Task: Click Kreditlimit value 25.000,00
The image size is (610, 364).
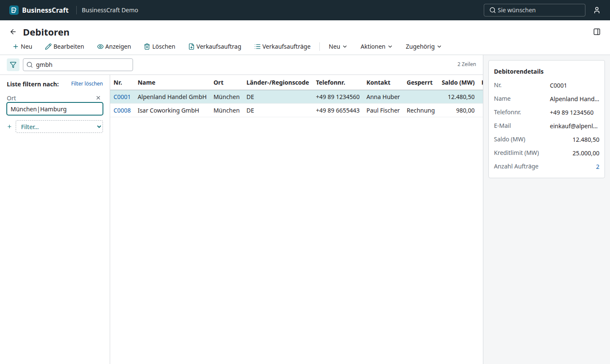Action: [x=586, y=153]
